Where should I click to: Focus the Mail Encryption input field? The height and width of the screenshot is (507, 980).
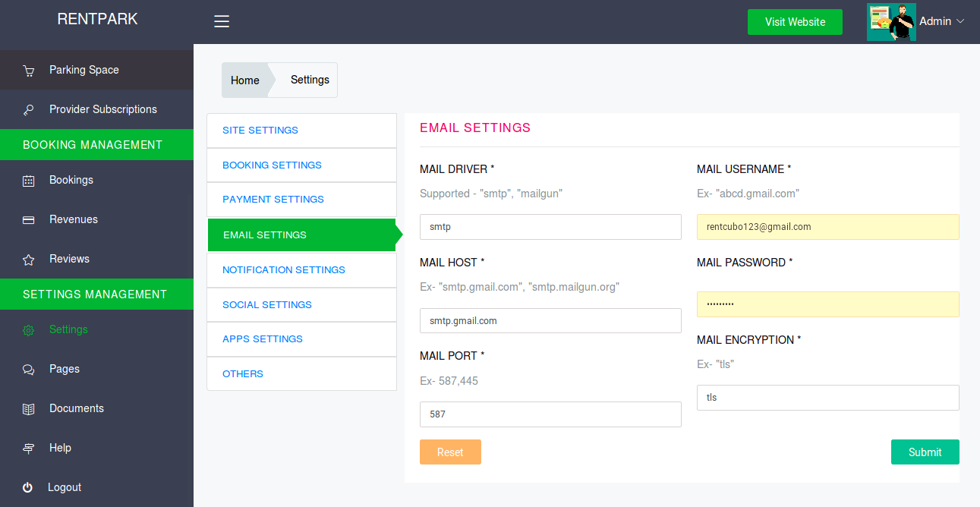(x=828, y=398)
